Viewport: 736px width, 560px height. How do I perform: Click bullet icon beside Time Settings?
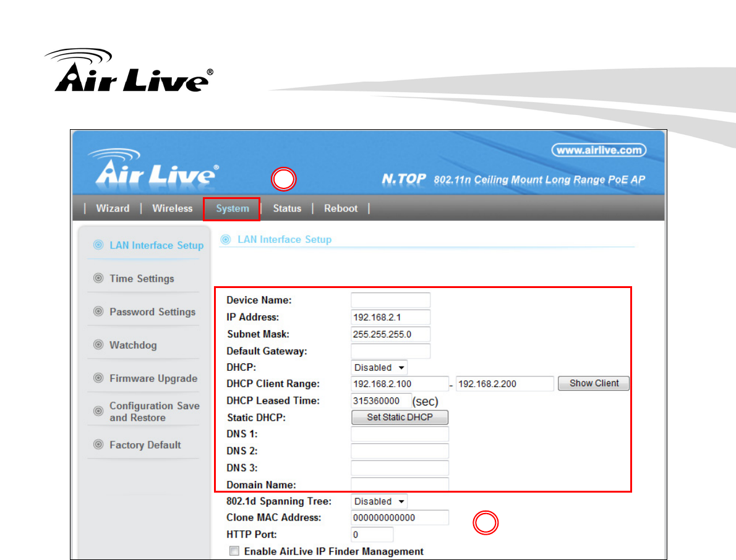coord(98,278)
